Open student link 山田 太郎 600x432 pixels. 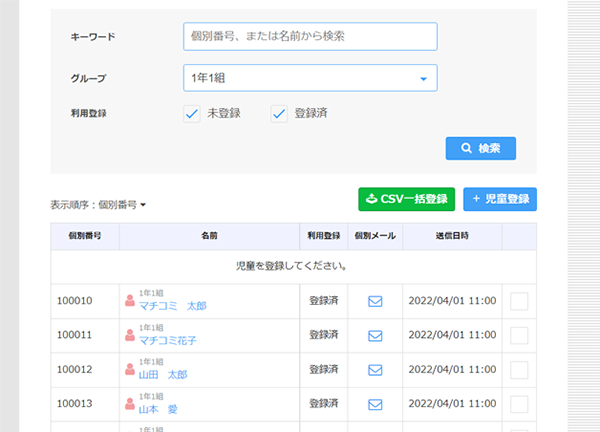coord(163,375)
